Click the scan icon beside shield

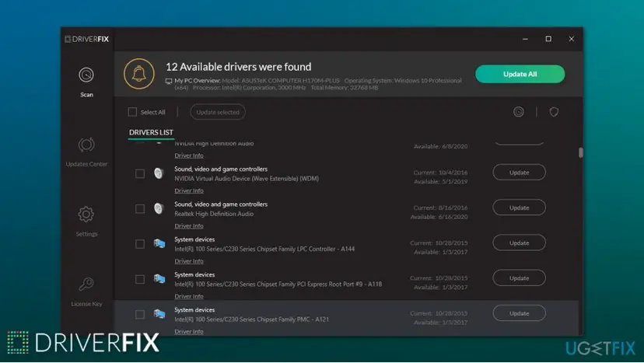(518, 112)
